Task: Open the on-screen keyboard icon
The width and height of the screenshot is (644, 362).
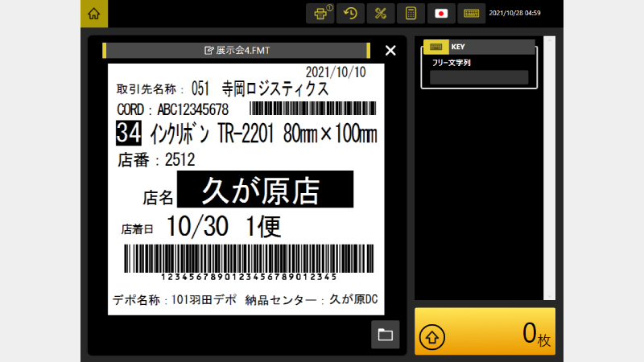Action: pos(472,14)
